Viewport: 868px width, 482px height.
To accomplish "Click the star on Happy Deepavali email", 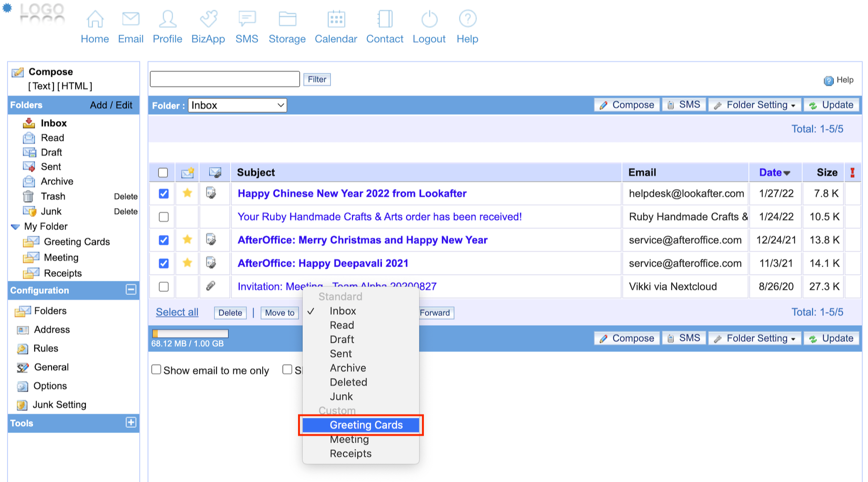I will coord(188,263).
